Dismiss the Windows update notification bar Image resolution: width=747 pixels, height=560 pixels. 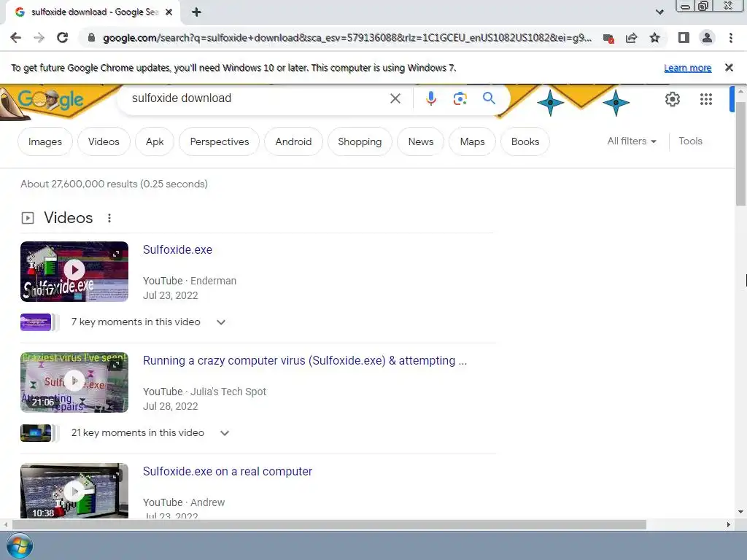729,68
